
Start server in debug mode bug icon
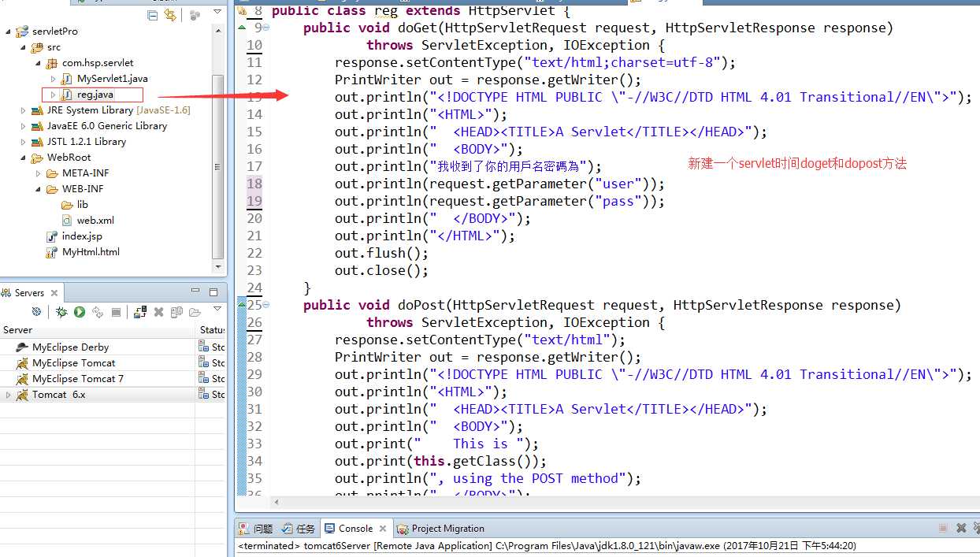pyautogui.click(x=61, y=312)
